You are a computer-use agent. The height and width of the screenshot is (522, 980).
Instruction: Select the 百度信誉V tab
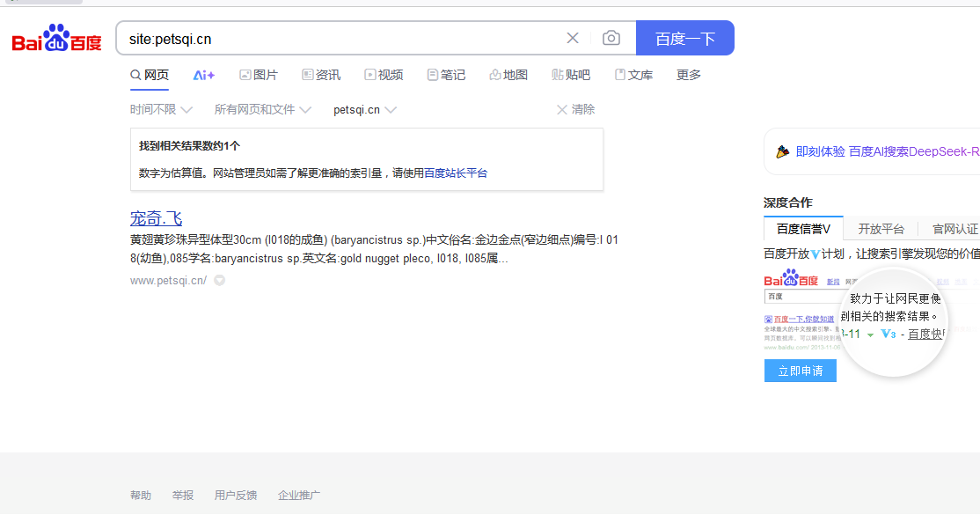[x=804, y=229]
